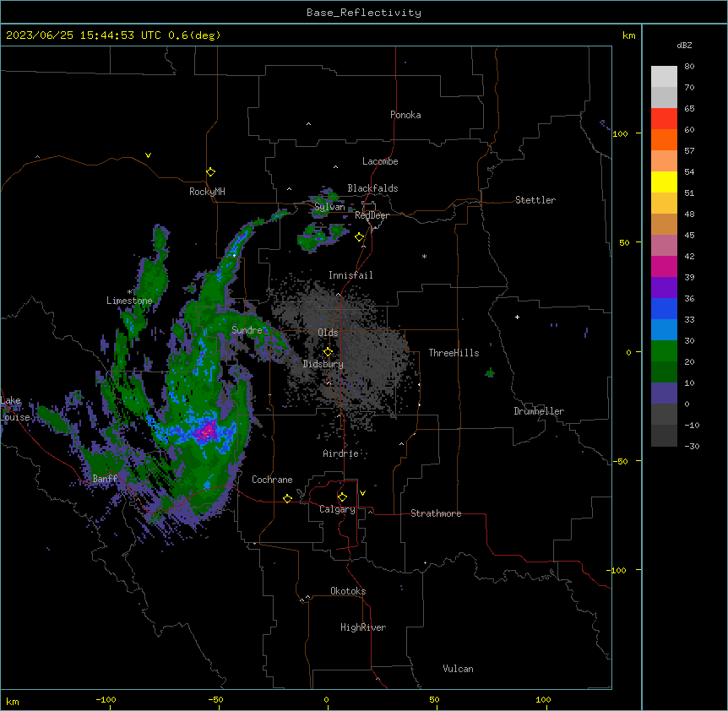Select the yellow diamond marker below Cochrane
The height and width of the screenshot is (711, 728).
point(287,498)
